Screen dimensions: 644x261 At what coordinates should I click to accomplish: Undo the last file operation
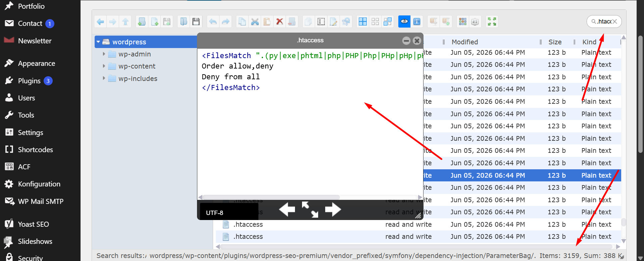(213, 22)
